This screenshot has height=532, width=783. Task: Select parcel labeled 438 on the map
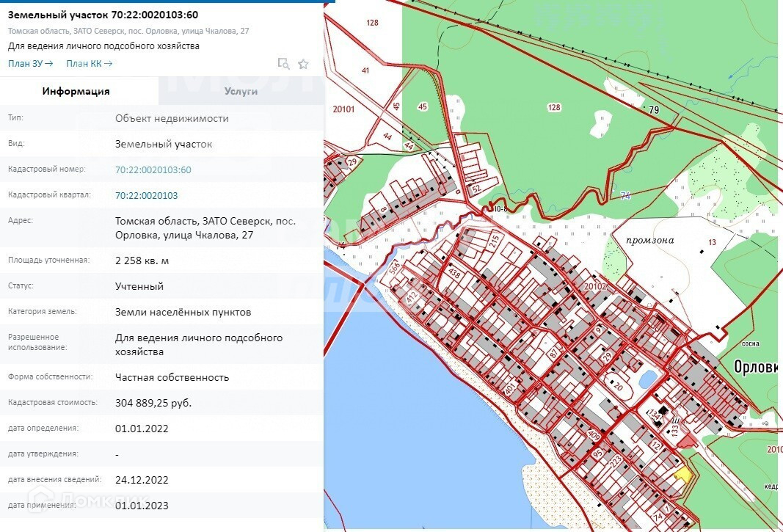click(x=454, y=272)
